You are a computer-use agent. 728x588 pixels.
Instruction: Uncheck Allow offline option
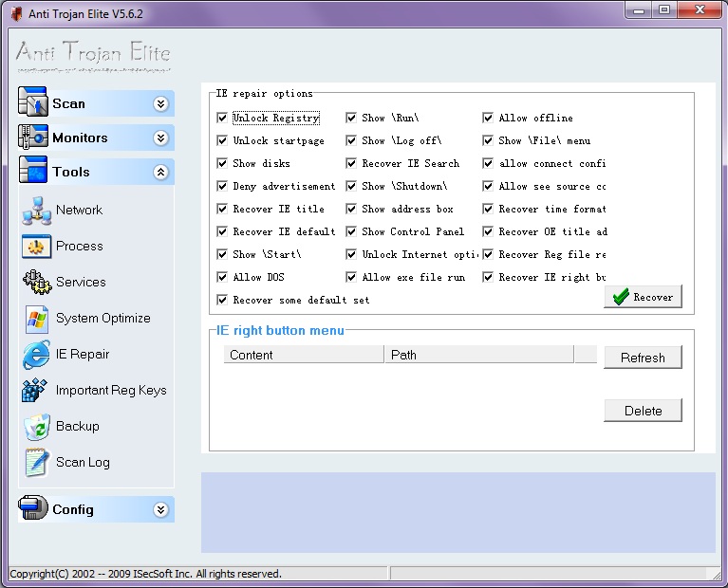tap(488, 118)
